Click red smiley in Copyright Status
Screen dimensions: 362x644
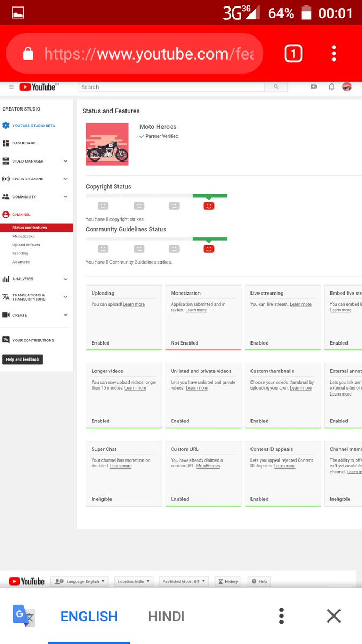[209, 206]
